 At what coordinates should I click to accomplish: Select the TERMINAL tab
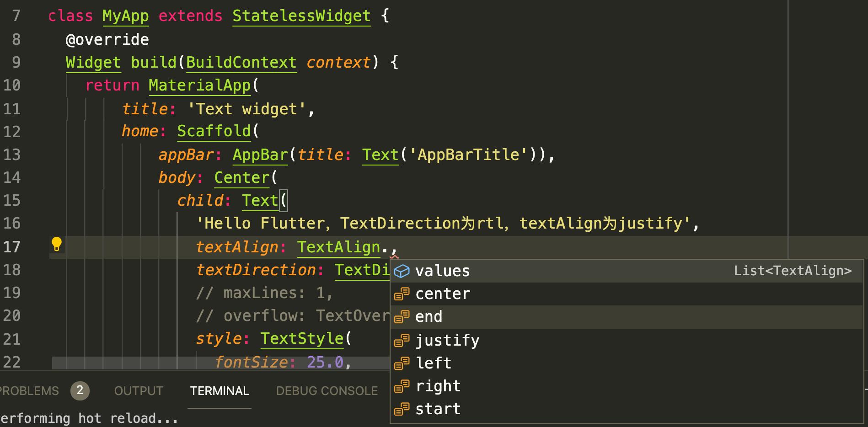tap(219, 390)
